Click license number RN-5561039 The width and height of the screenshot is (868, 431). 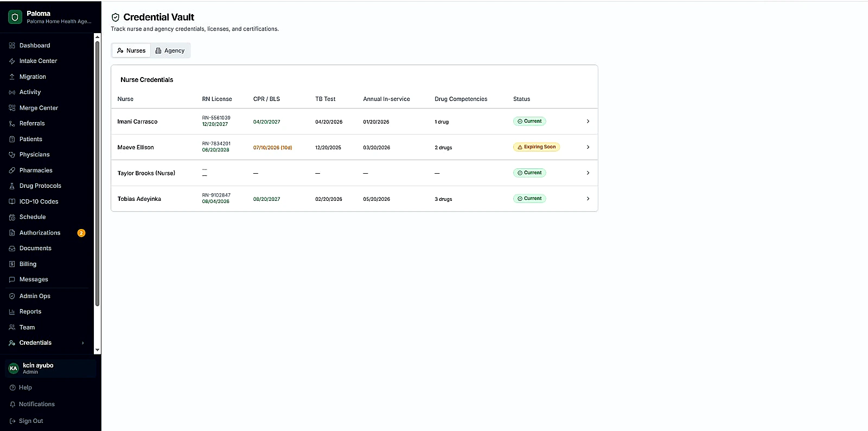(x=216, y=118)
